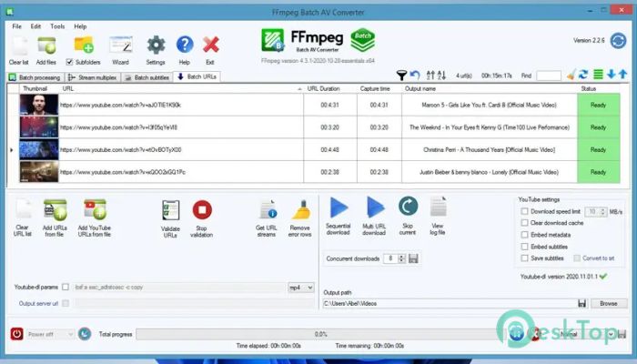Click Remove error rows
The image size is (637, 364).
point(301,210)
